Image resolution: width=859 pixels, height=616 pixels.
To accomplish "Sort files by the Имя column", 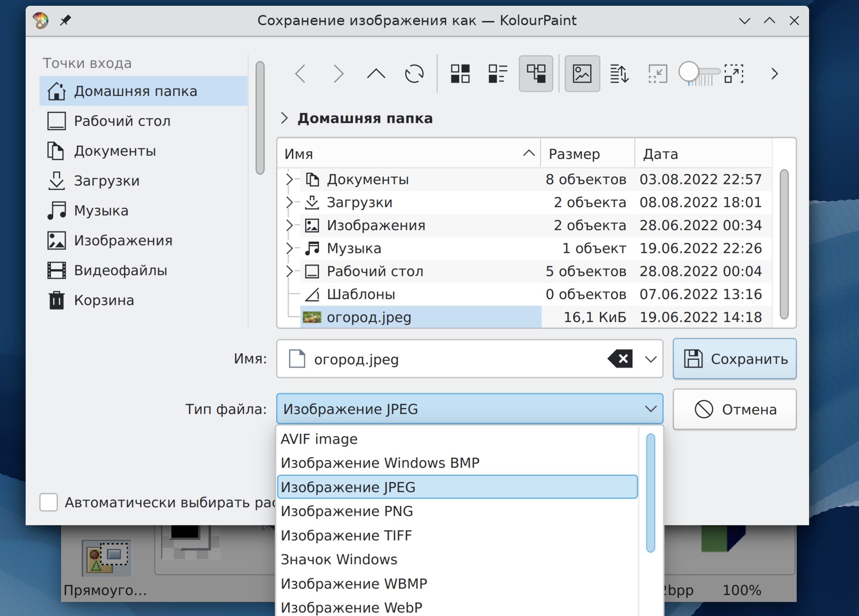I will click(409, 154).
